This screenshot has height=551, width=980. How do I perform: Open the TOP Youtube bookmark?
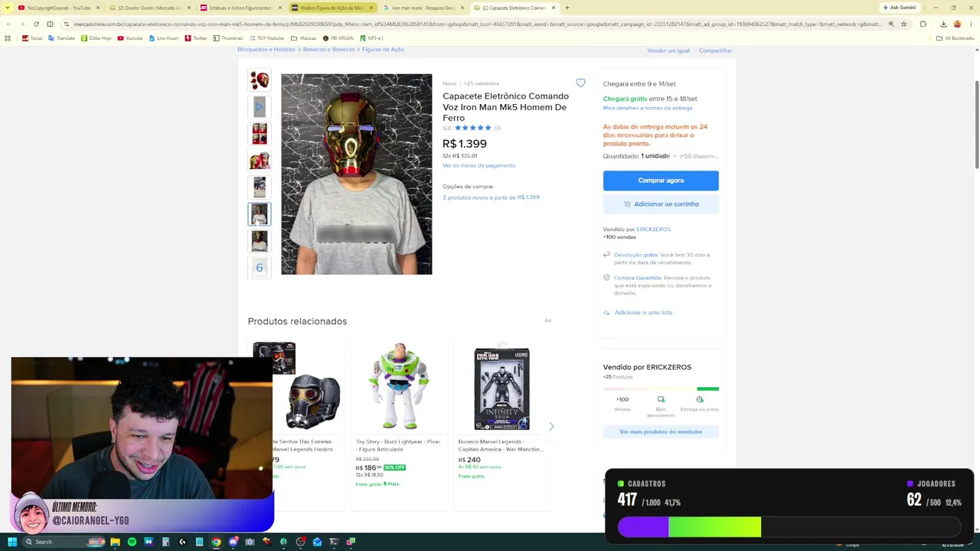[266, 37]
